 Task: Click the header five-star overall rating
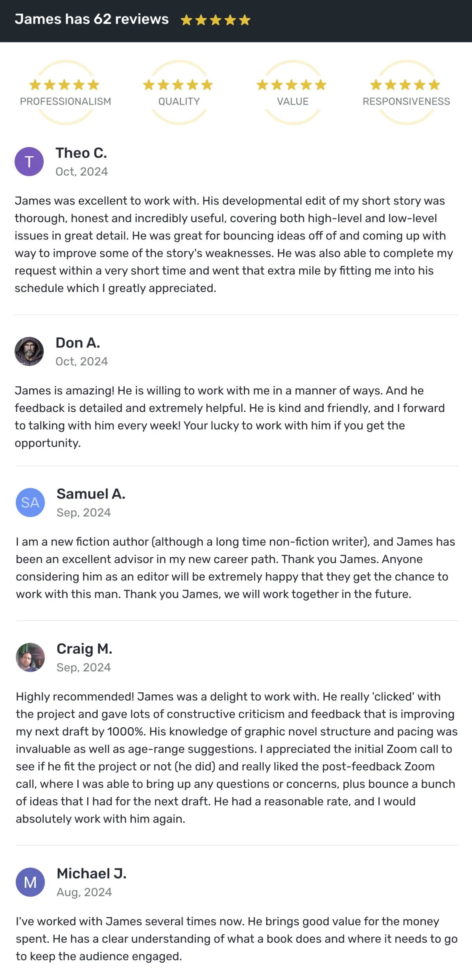216,20
